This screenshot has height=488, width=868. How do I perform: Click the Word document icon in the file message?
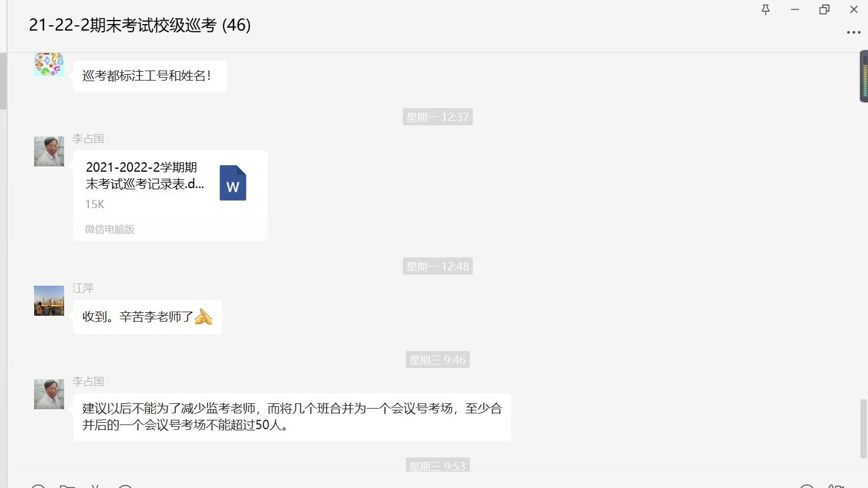tap(233, 183)
